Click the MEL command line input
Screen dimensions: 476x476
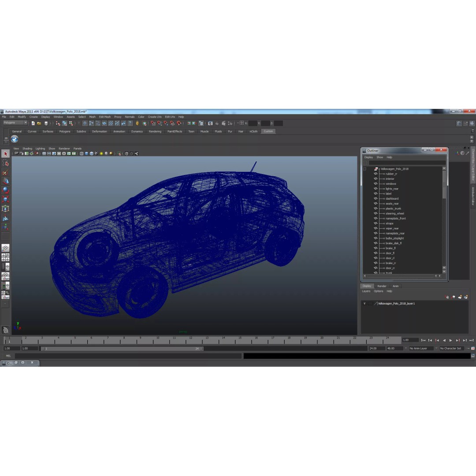click(x=128, y=356)
